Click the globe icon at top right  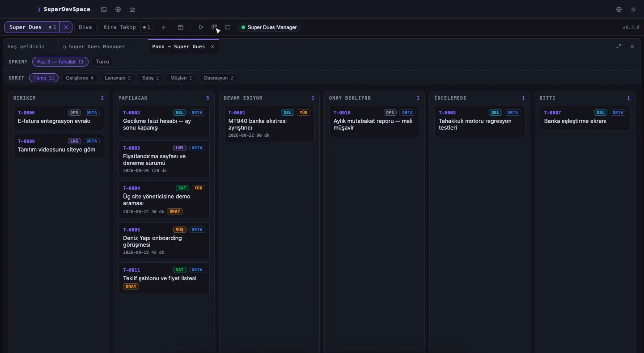619,9
